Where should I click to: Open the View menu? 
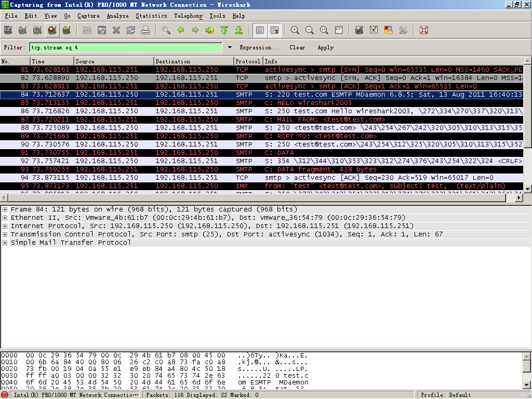[50, 16]
